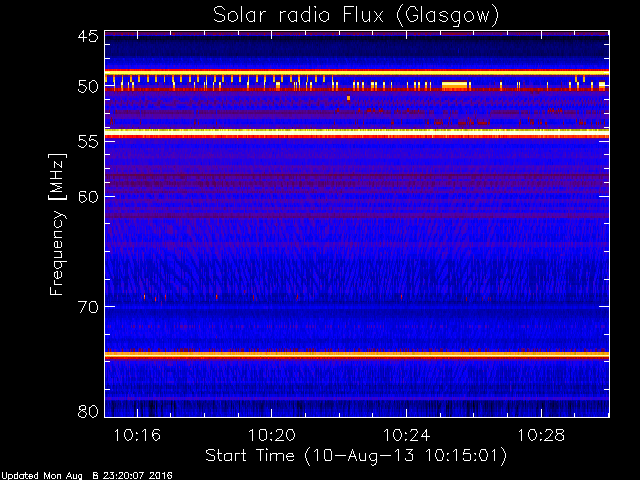Click the wide yellow burst at 50 MHz

[x=454, y=86]
